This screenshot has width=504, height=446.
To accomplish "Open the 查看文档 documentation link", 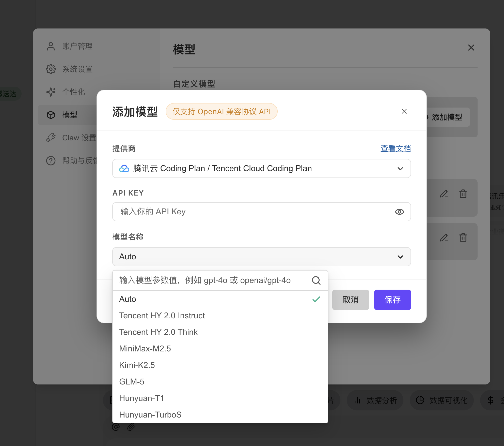I will coord(395,148).
